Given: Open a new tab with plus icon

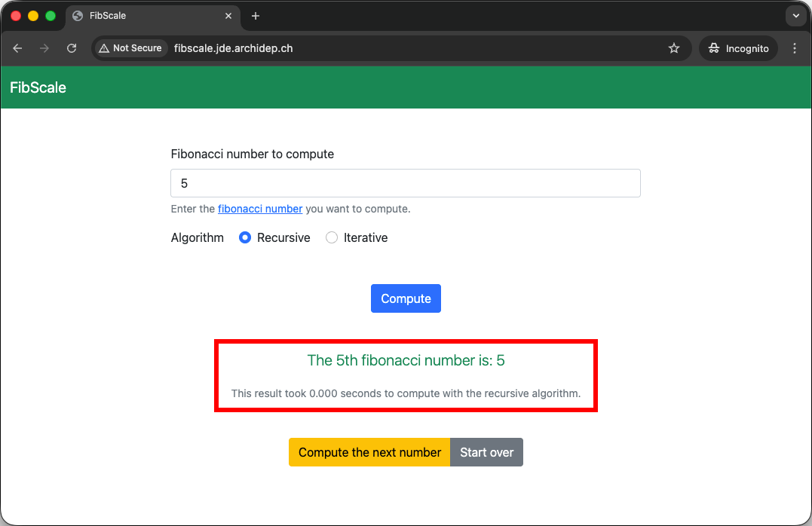Looking at the screenshot, I should click(256, 16).
